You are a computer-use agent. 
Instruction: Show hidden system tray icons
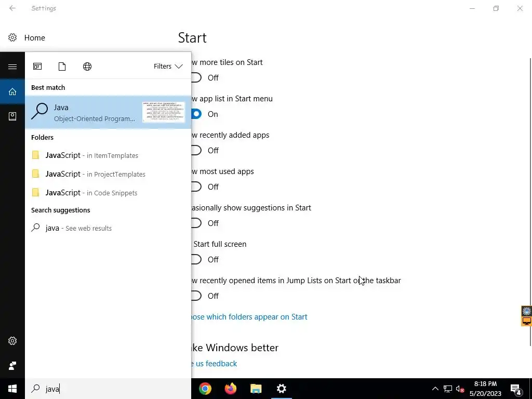point(435,389)
